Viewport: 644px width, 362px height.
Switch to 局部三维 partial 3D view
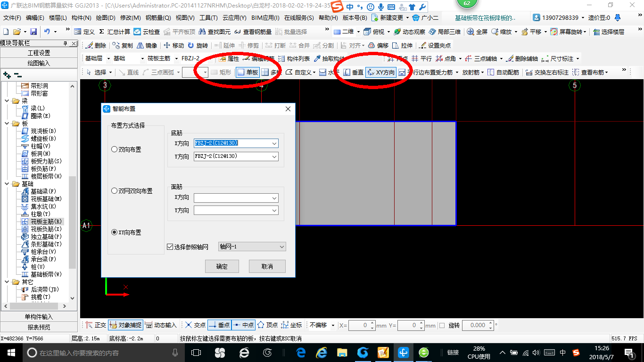[445, 32]
